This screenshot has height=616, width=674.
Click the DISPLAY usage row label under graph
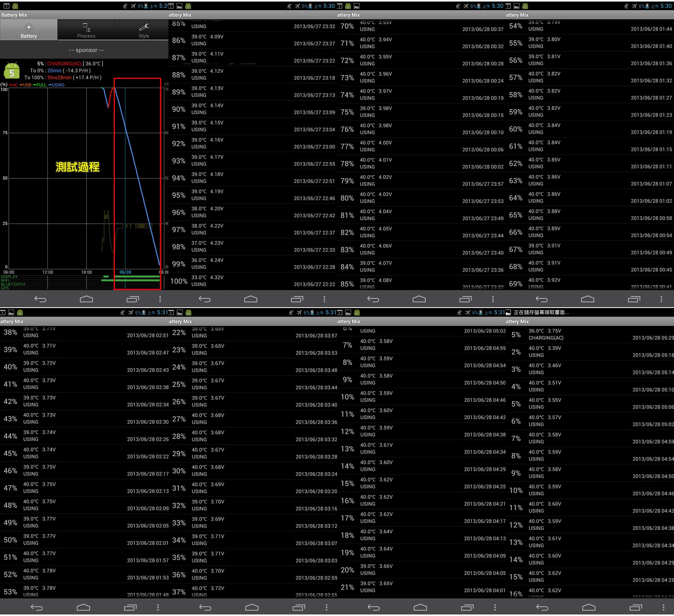pos(9,277)
